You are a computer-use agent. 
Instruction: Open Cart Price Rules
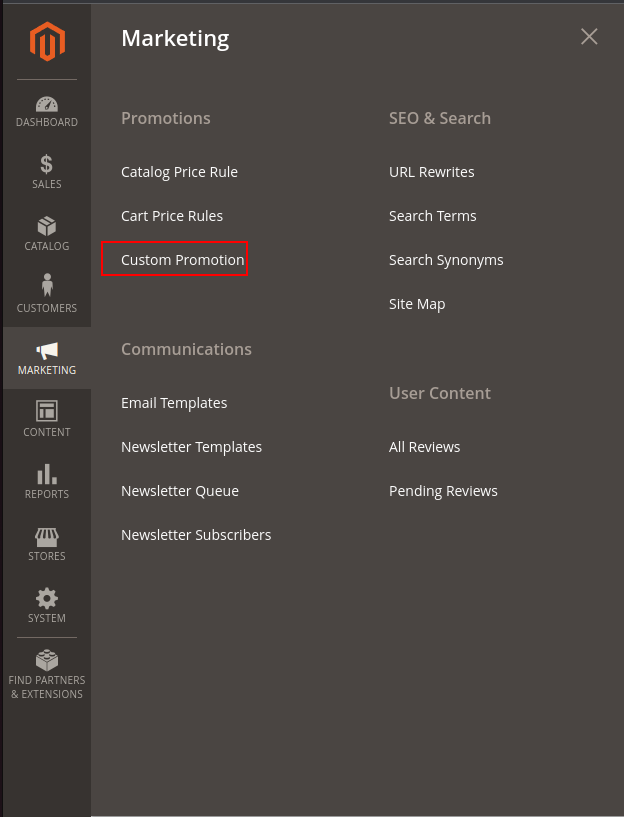[172, 215]
